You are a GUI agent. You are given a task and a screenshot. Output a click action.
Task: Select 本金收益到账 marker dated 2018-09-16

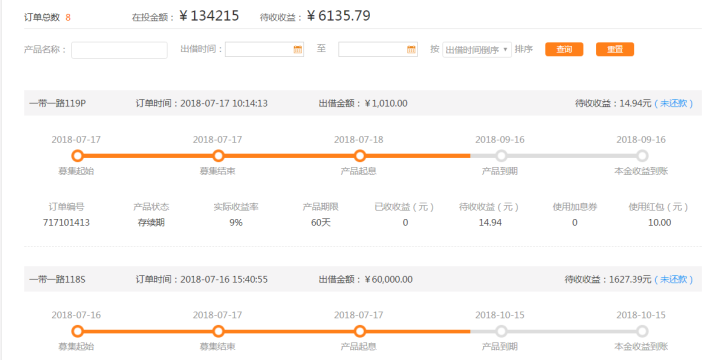click(642, 156)
